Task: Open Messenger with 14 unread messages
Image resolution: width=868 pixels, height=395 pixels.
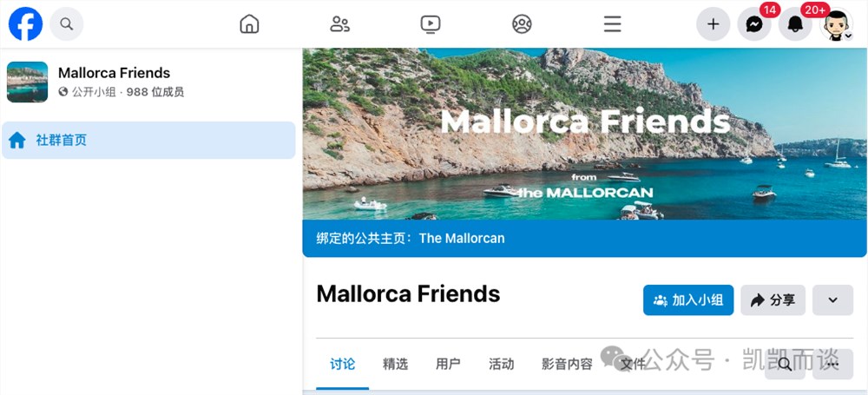Action: [754, 23]
